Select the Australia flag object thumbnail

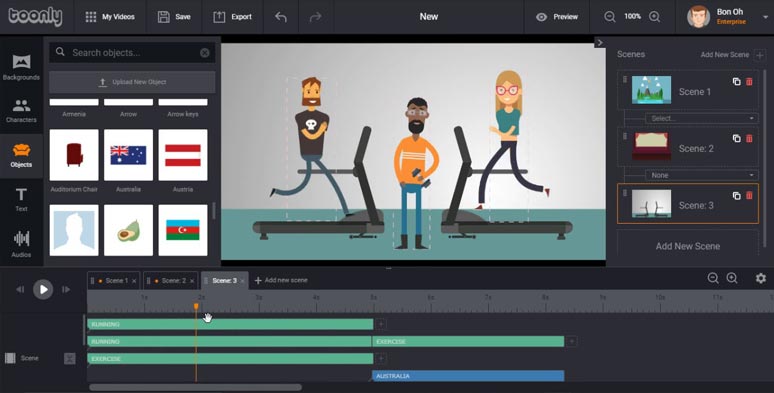128,155
